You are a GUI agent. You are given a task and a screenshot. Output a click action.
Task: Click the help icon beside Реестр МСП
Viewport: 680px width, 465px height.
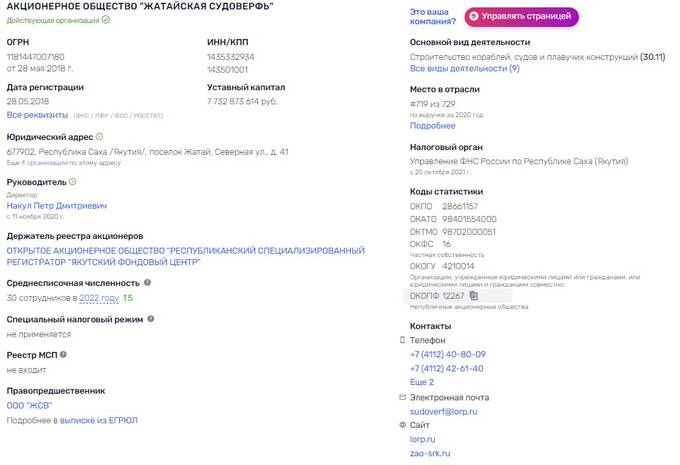(x=63, y=354)
